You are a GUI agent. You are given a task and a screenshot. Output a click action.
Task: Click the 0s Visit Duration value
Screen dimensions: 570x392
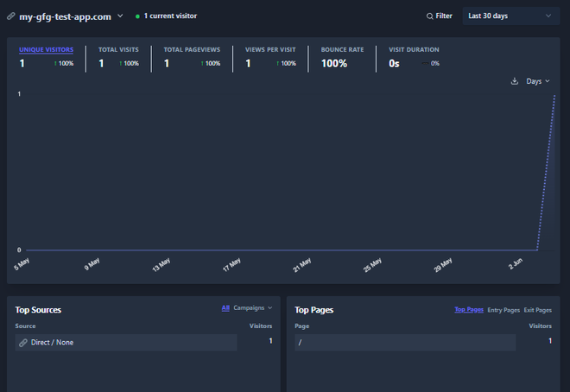(394, 64)
